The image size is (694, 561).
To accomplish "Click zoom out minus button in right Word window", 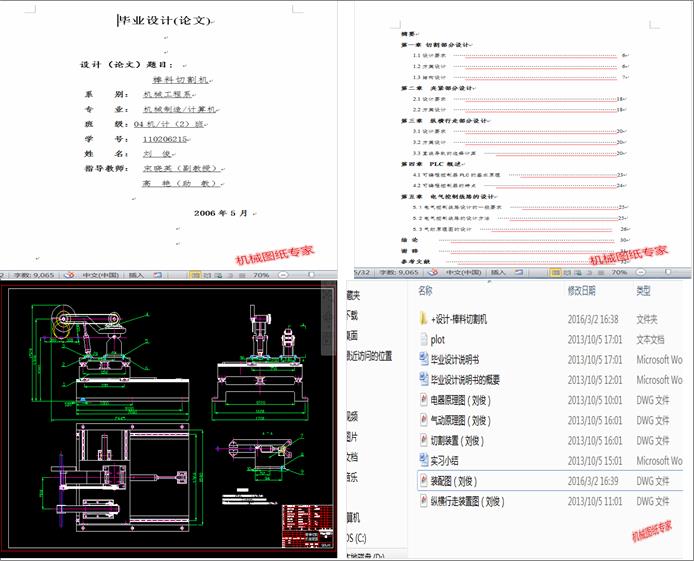I will 641,272.
